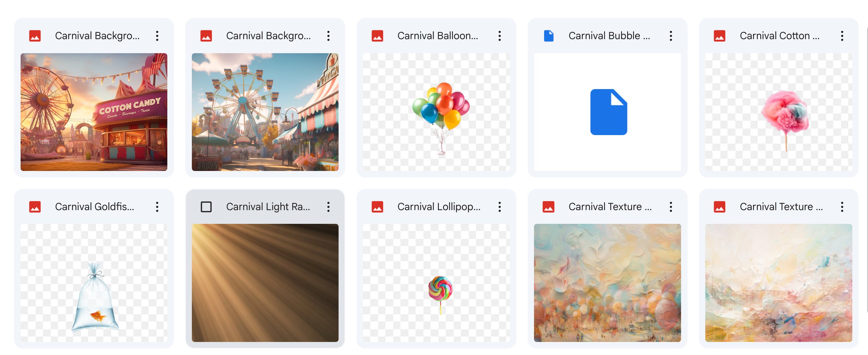Click the image type icon for Carnival Balloon
Viewport: 868px width, 355px height.
pyautogui.click(x=377, y=36)
